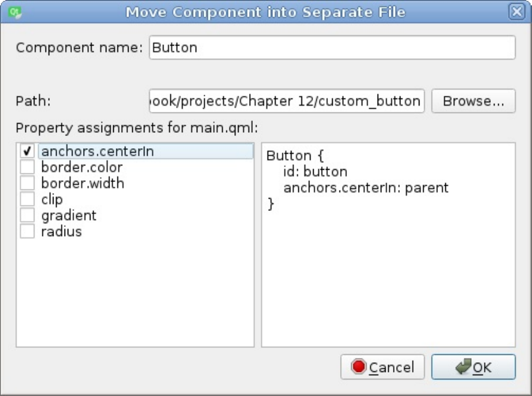The image size is (532, 396).
Task: Tick the border.width checkbox
Action: 28,183
